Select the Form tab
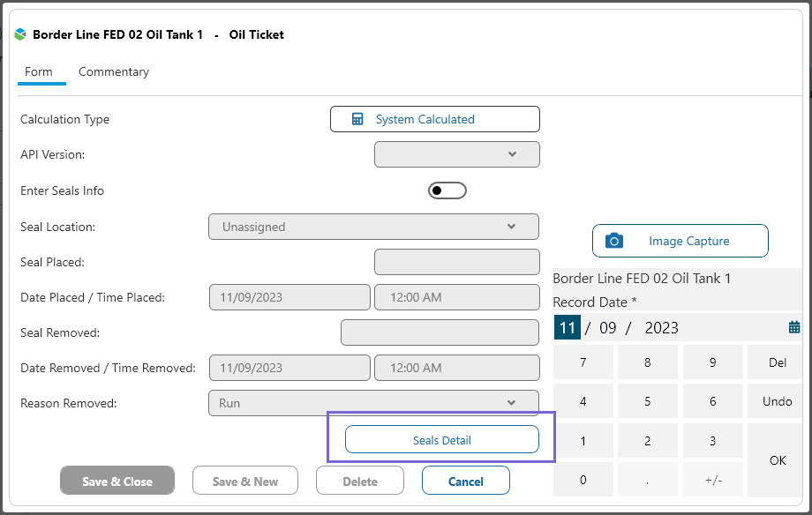The width and height of the screenshot is (812, 515). (x=39, y=72)
